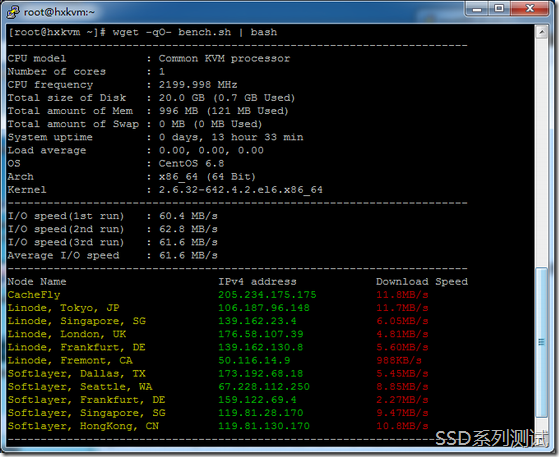Close the root@hxkvm terminal window
The height and width of the screenshot is (457, 559).
tap(530, 9)
